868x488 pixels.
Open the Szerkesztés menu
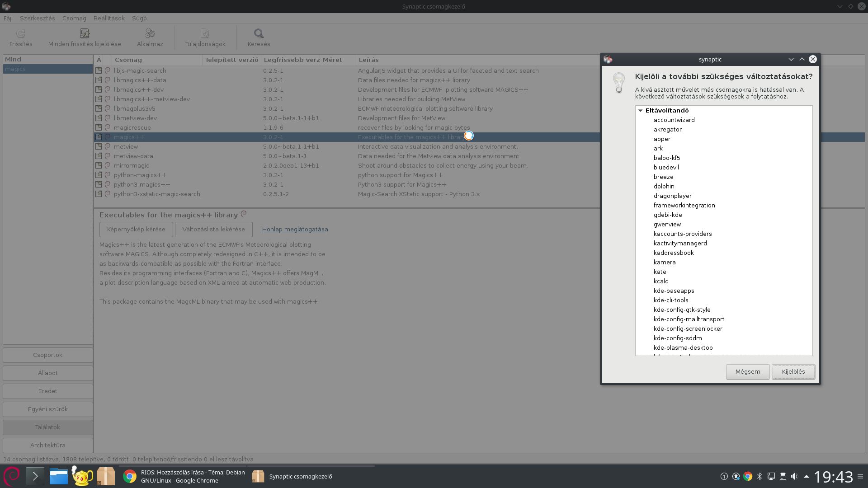point(37,19)
